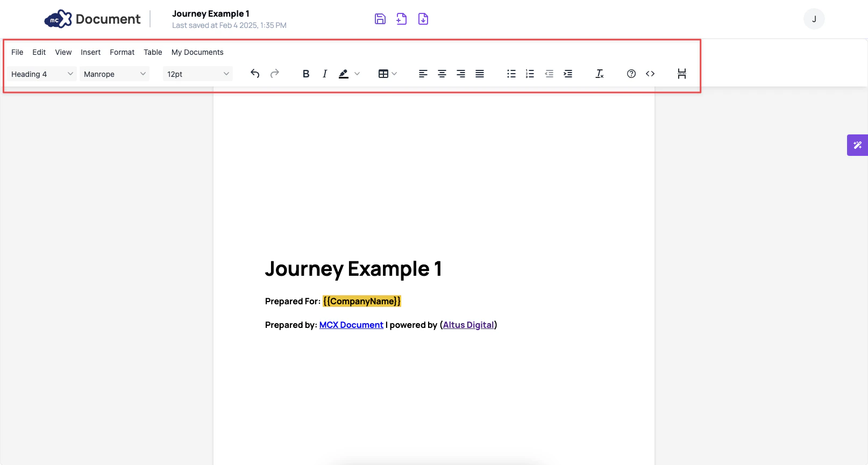This screenshot has width=868, height=465.
Task: Follow the MCX Document link
Action: 351,325
